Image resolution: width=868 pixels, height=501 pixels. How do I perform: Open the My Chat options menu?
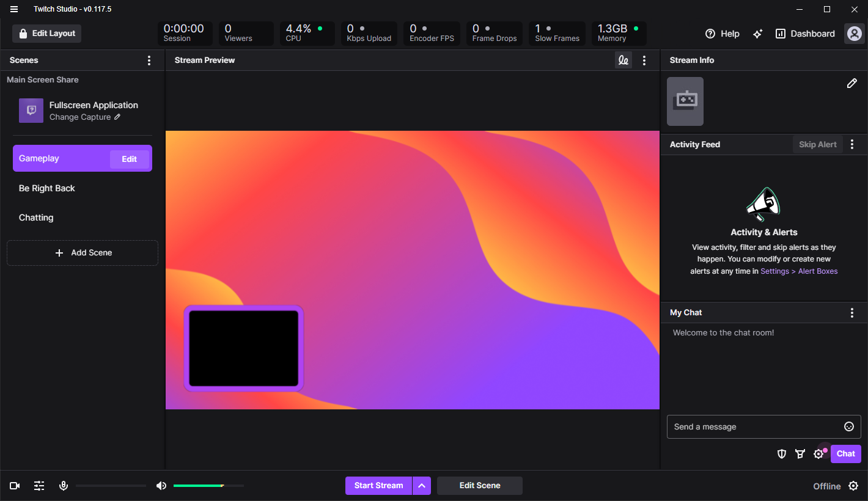[x=852, y=312]
